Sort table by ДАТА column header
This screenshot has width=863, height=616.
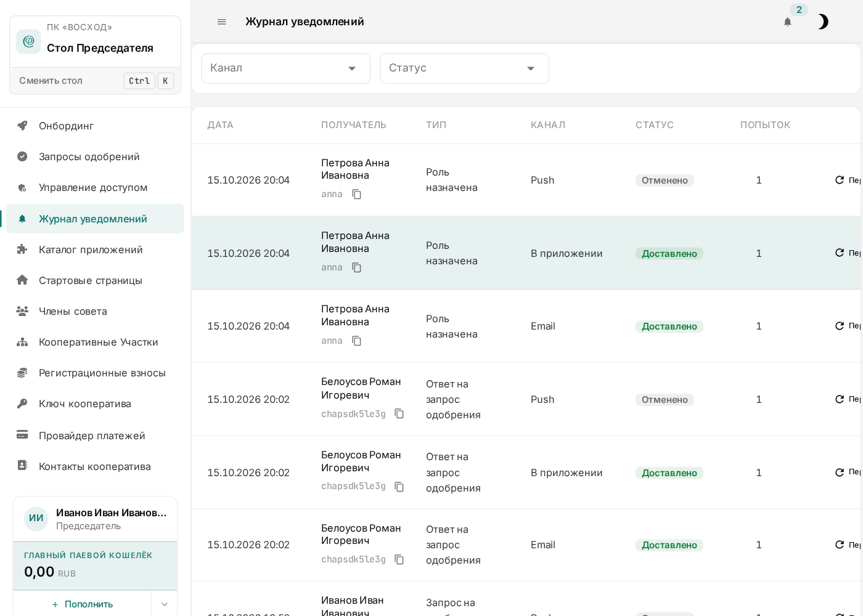click(220, 125)
